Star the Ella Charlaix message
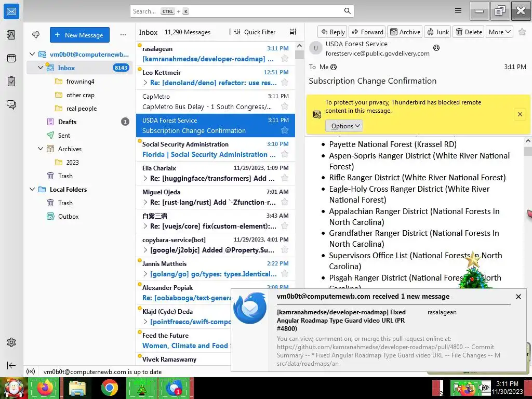 [x=285, y=178]
